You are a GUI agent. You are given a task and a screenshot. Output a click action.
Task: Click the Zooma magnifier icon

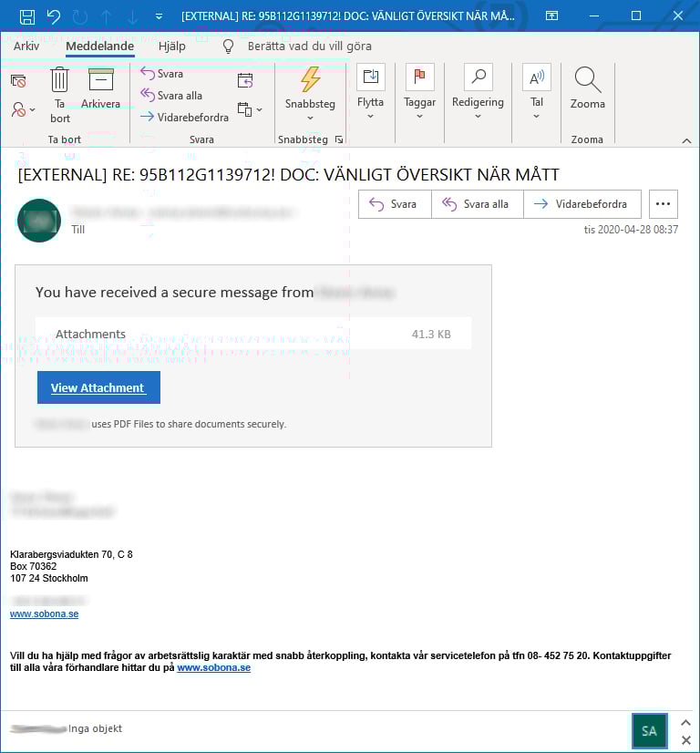tap(587, 89)
